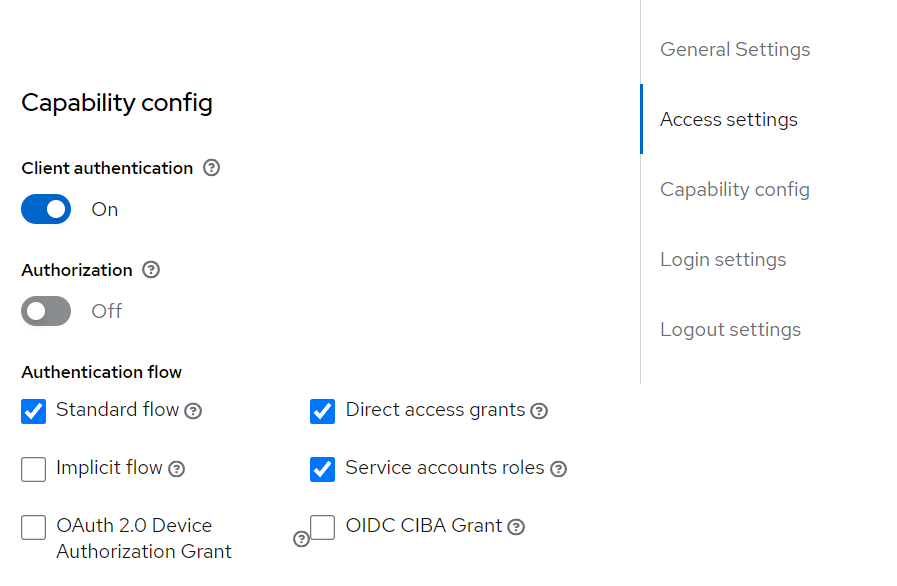Click the Service accounts roles help icon
897x586 pixels.
tap(558, 469)
